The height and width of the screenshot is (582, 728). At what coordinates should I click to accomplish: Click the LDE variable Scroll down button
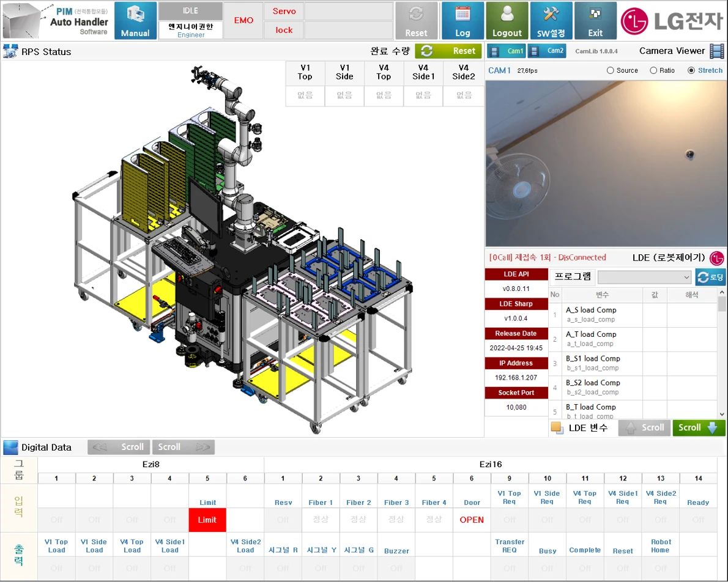point(699,427)
